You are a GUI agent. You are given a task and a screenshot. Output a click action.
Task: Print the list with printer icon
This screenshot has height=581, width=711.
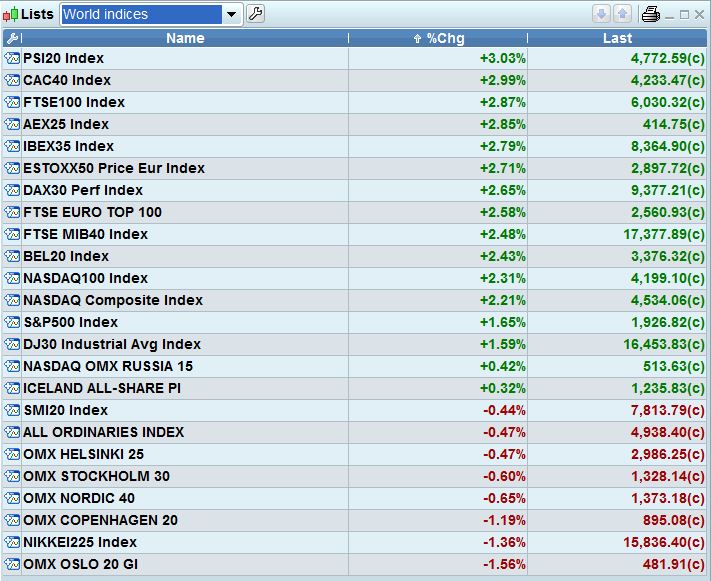tap(650, 14)
